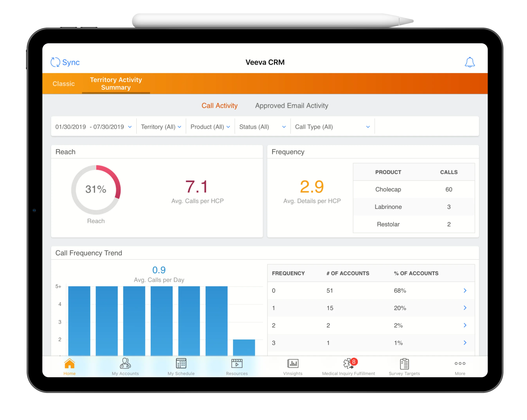Viewport: 527px width, 420px height.
Task: Click the Call Frequency Trend heading
Action: tap(88, 253)
